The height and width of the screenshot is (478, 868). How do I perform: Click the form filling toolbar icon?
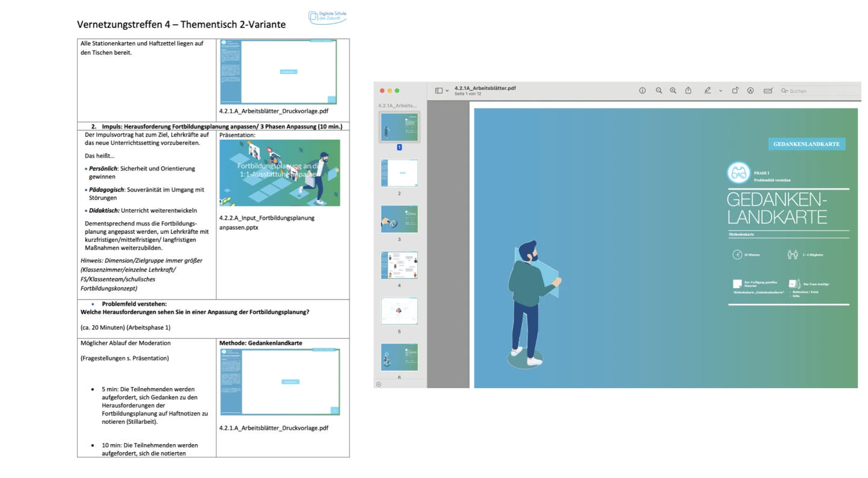coord(768,90)
